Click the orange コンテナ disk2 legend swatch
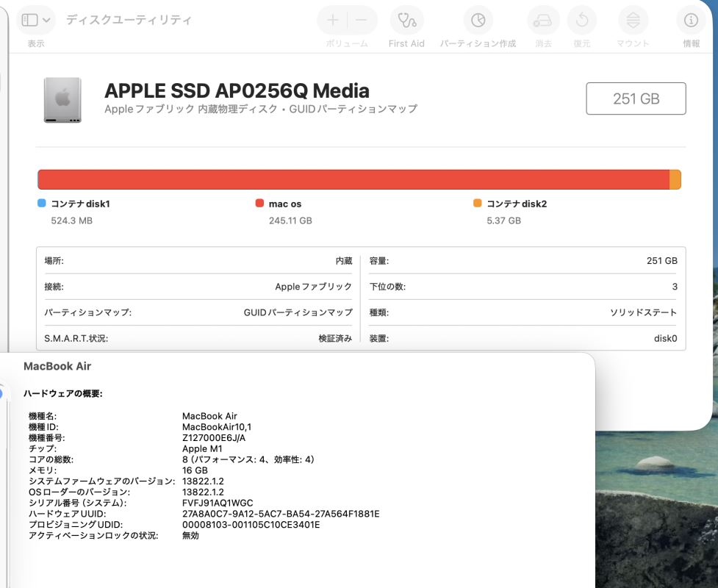This screenshot has height=588, width=718. (478, 204)
